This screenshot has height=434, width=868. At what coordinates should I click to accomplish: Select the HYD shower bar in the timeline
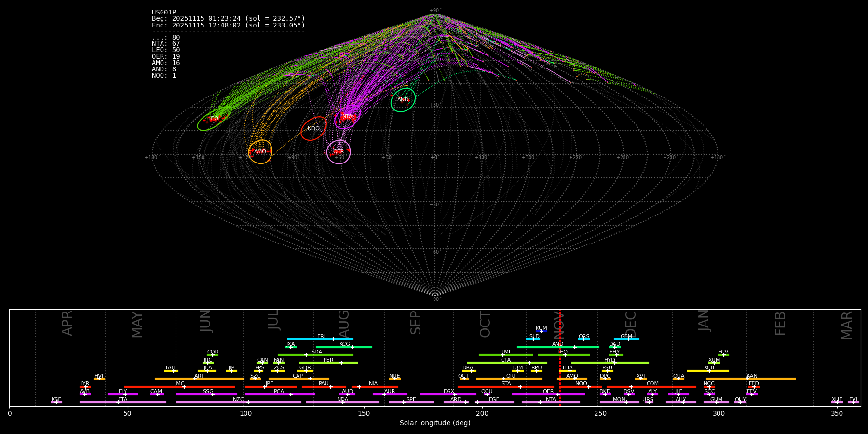click(x=610, y=363)
